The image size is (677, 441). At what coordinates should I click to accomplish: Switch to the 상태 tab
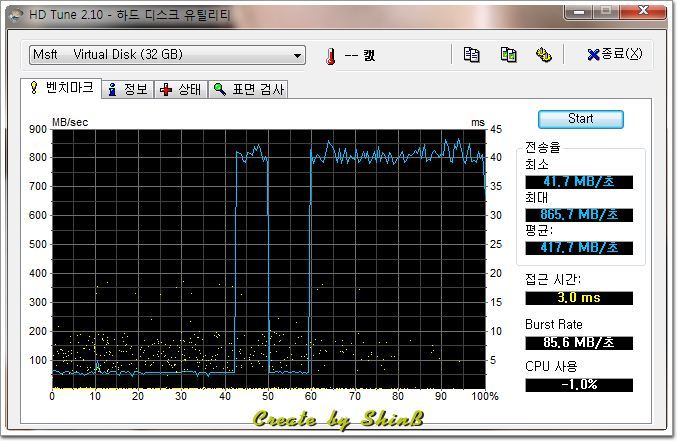(x=181, y=89)
